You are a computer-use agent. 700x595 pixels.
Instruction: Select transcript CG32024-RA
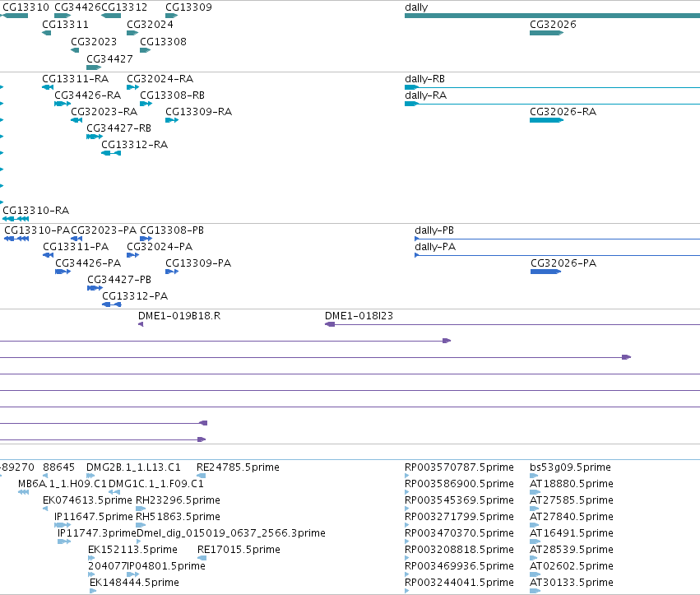click(x=132, y=87)
